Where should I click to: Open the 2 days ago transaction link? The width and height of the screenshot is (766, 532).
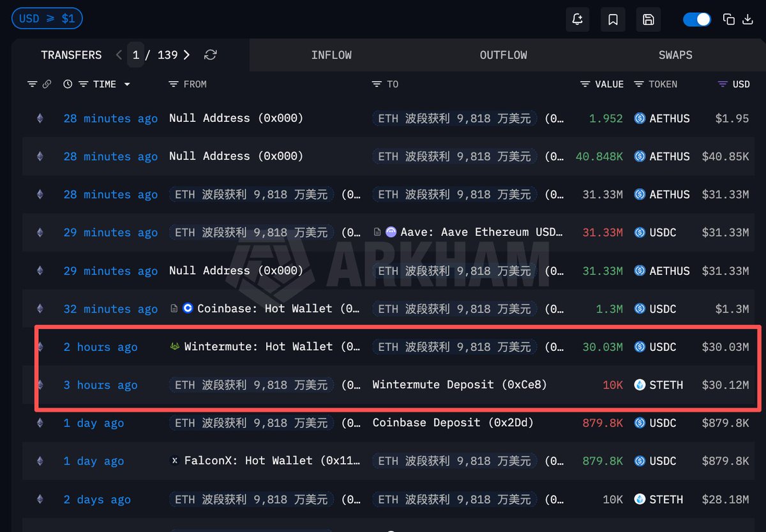point(97,499)
